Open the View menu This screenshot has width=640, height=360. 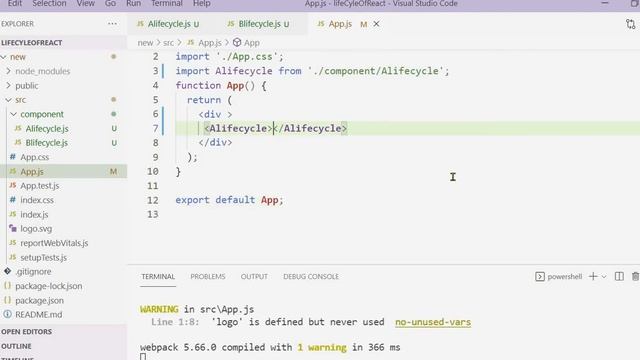(86, 4)
